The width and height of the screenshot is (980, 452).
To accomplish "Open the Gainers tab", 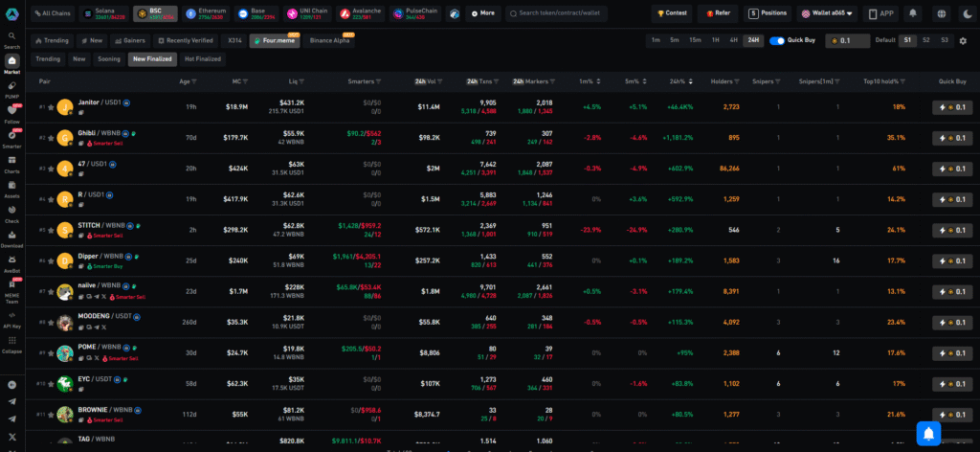I will coord(130,40).
